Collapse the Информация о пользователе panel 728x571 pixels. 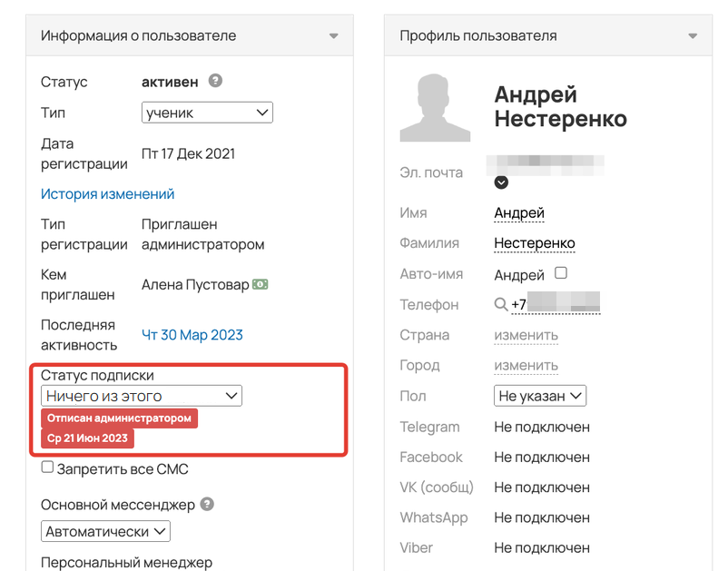[336, 34]
